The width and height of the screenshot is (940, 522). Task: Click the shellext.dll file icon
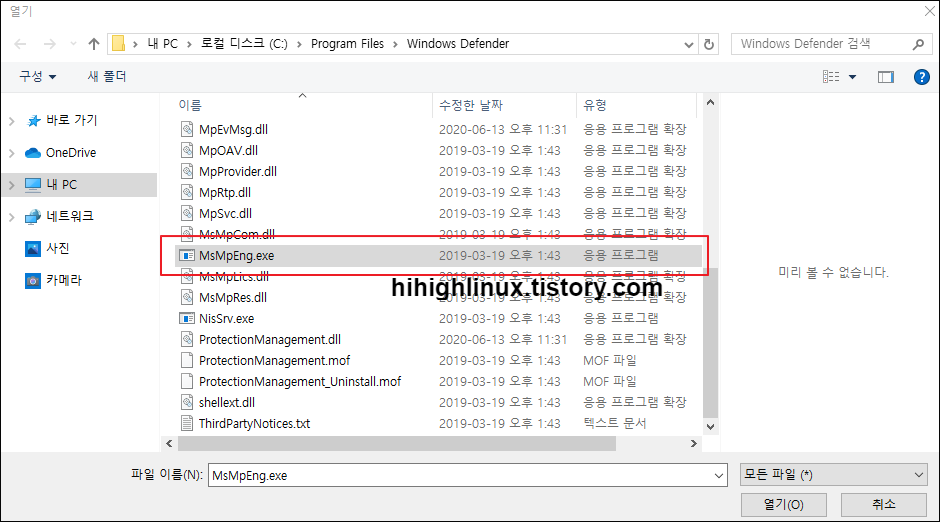pos(187,402)
